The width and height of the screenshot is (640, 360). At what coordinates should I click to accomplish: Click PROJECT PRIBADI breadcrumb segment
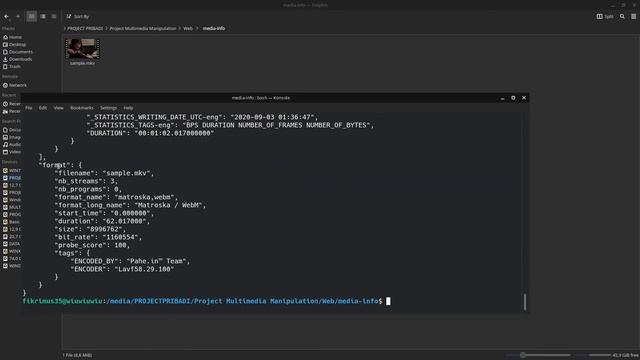tap(85, 28)
